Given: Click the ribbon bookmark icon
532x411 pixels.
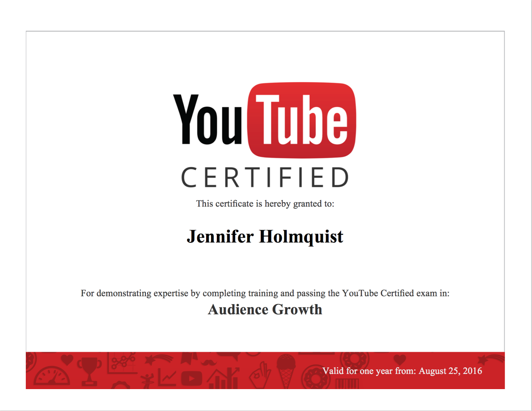Looking at the screenshot, I should 189,359.
